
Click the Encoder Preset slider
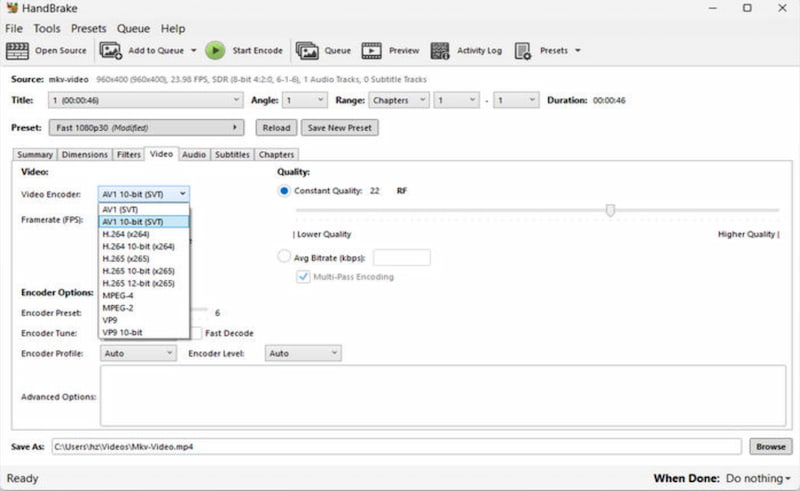pyautogui.click(x=199, y=309)
